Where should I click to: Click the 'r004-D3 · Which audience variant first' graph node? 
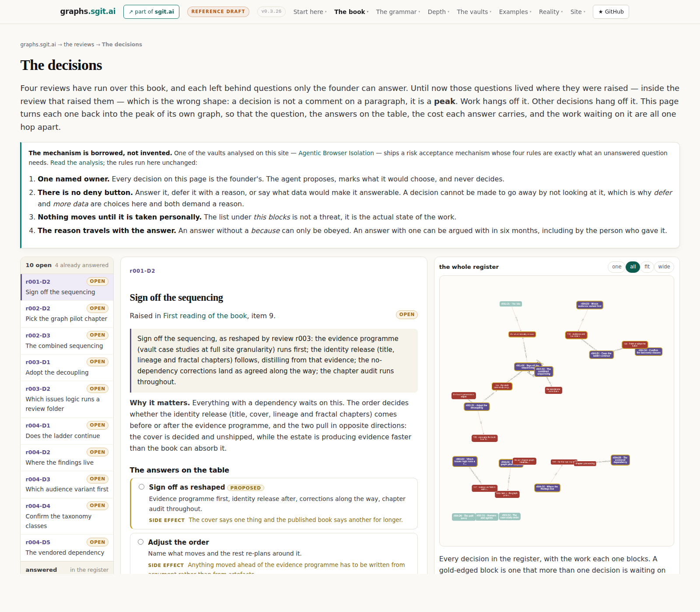point(589,305)
